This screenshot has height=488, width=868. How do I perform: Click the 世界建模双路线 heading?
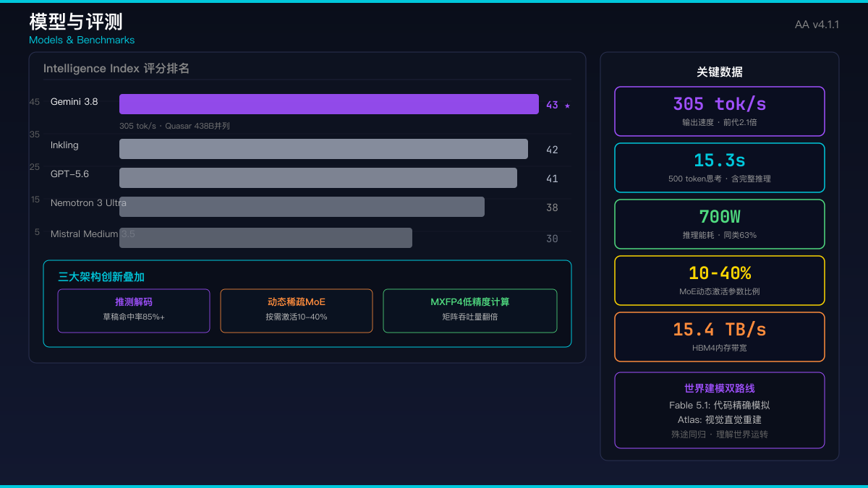click(720, 388)
